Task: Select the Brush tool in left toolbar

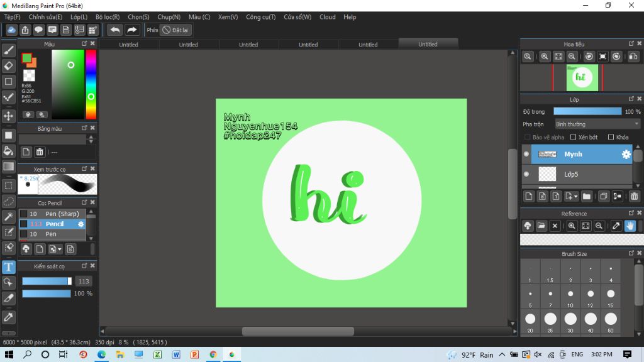Action: [x=9, y=50]
